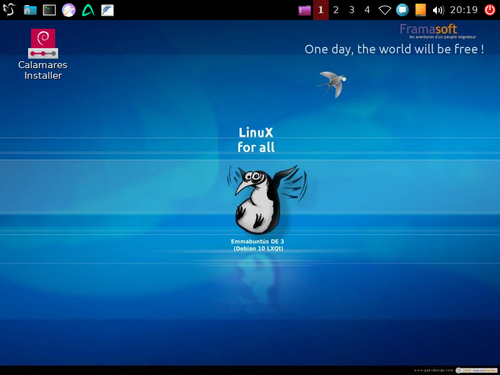Launch the text editor feather icon
Screen dimensions: 500x375
[107, 10]
